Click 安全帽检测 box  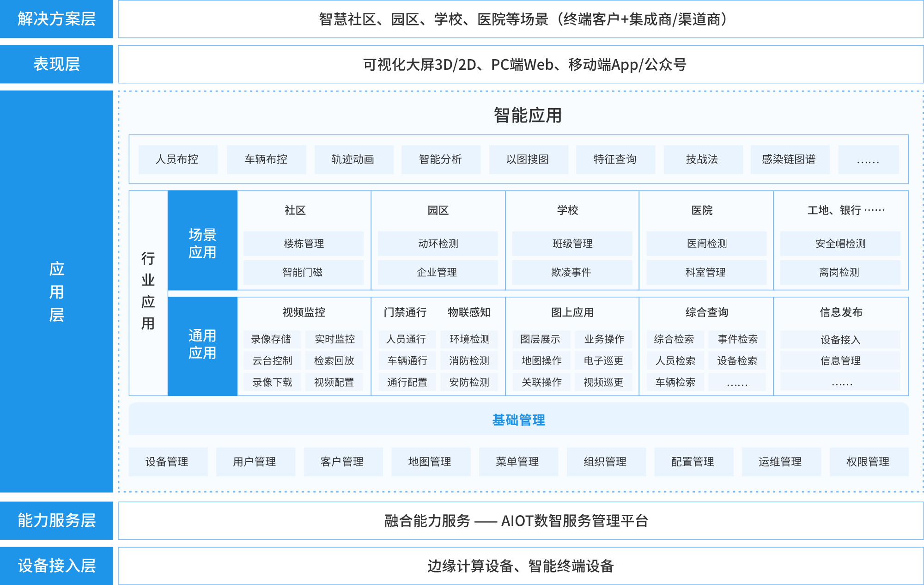click(x=840, y=244)
